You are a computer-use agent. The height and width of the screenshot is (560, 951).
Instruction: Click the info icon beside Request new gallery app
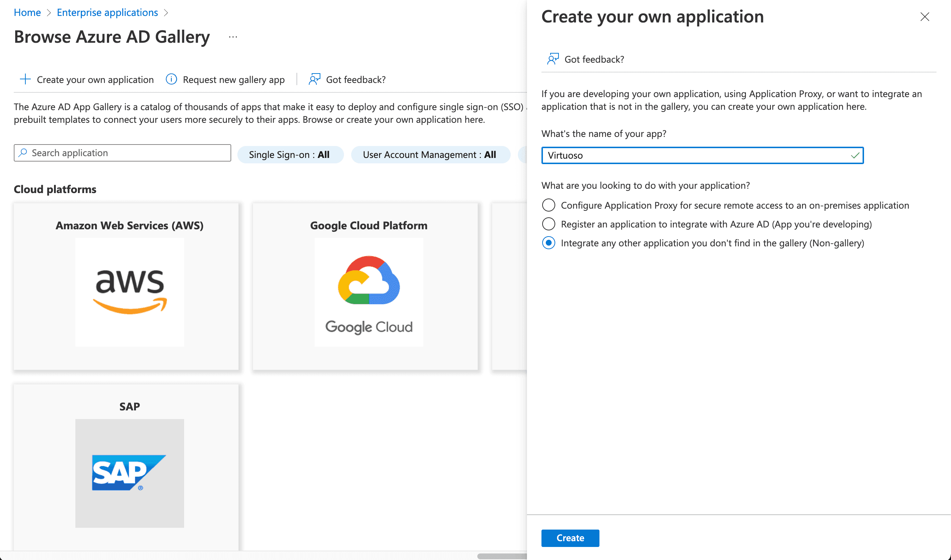[x=171, y=79]
